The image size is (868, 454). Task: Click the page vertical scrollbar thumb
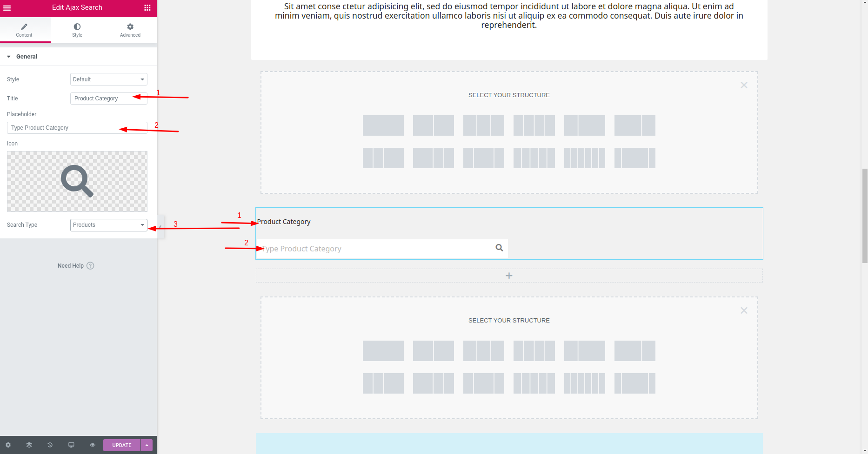click(865, 216)
